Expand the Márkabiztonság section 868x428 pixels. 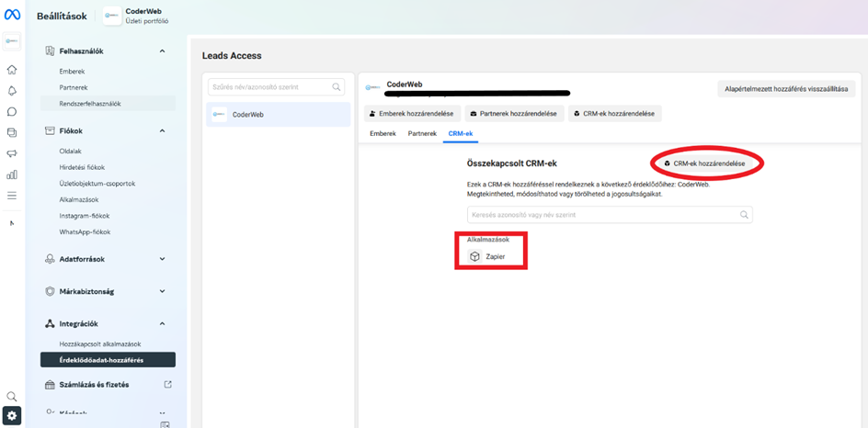[x=162, y=291]
